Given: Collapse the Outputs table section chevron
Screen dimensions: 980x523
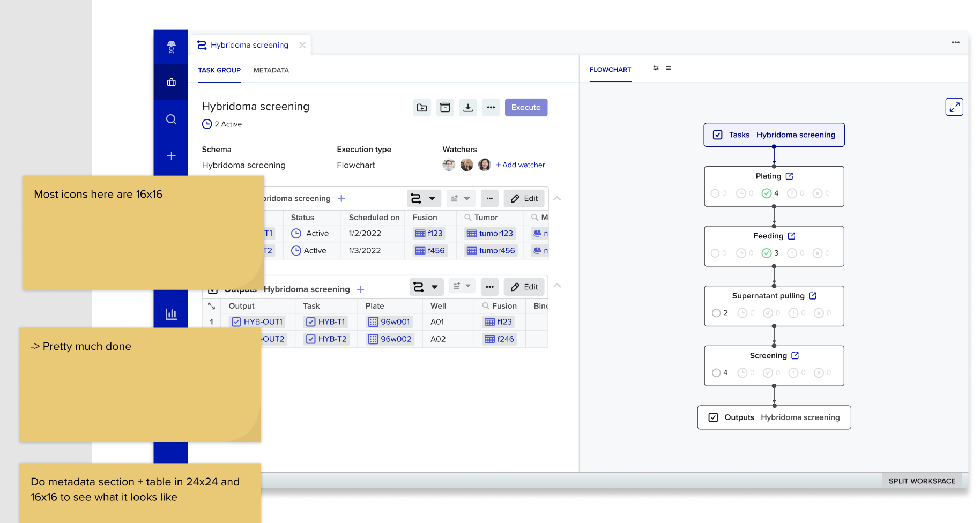Looking at the screenshot, I should pyautogui.click(x=557, y=286).
